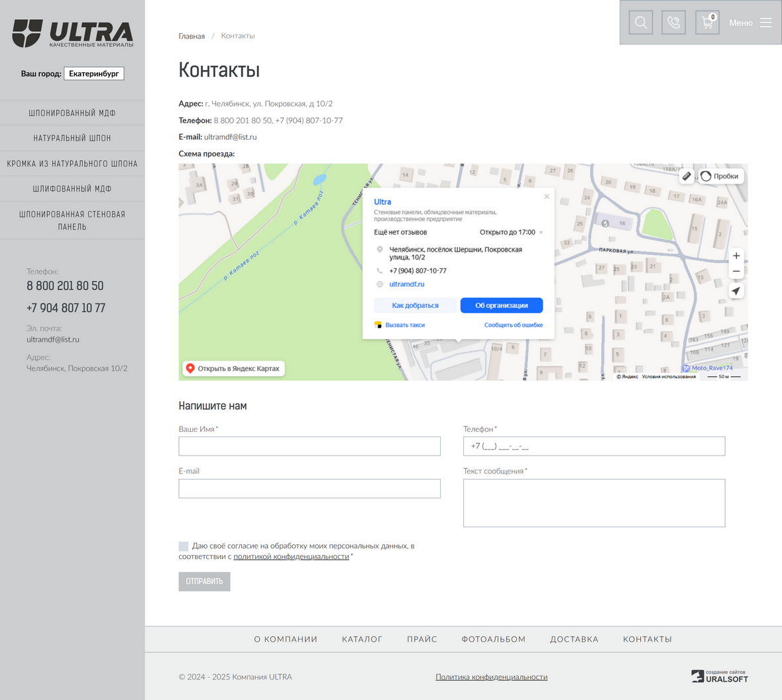Open the Вызвать такси link
Viewport: 782px width, 700px height.
coord(404,325)
